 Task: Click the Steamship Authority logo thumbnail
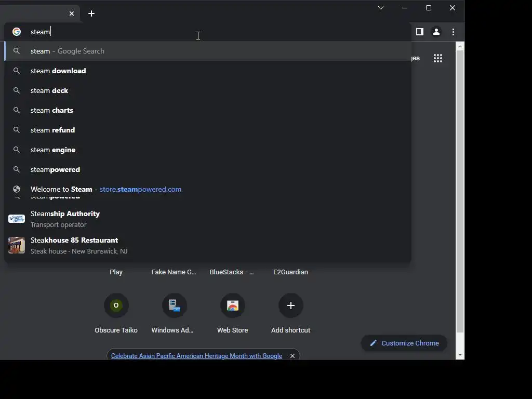point(17,219)
